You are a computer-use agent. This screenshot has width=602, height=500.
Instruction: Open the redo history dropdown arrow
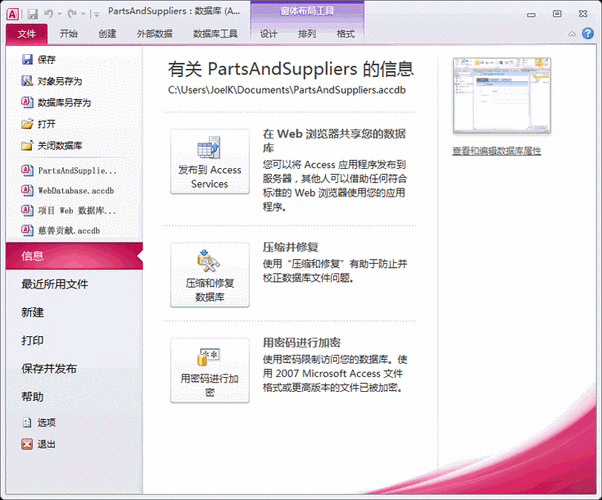point(83,14)
